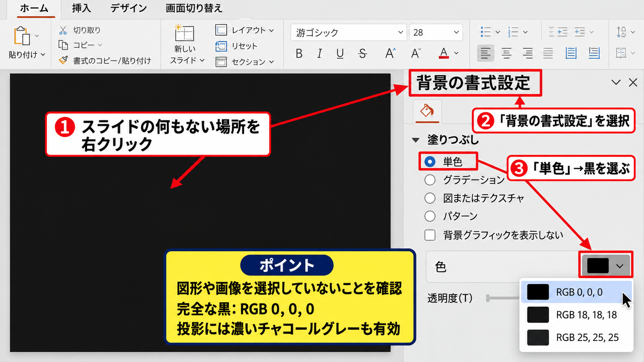Viewport: 644px width, 362px height.
Task: Toggle strikethrough formatting
Action: click(362, 53)
